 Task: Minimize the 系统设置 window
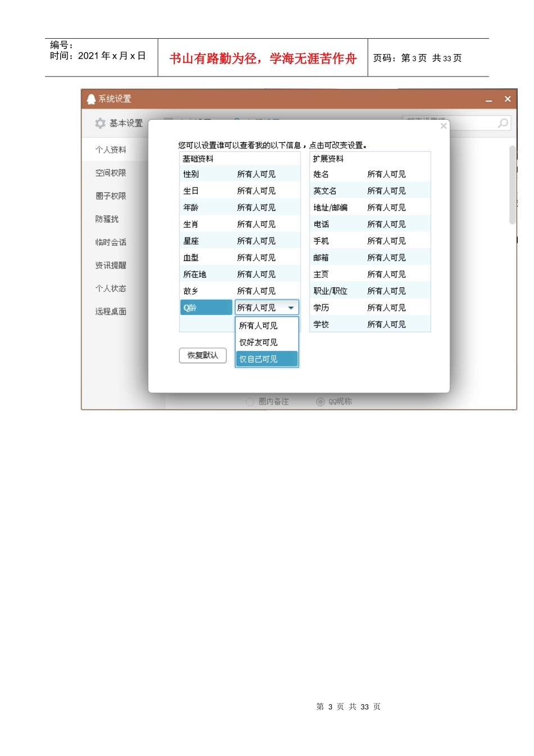pyautogui.click(x=488, y=100)
